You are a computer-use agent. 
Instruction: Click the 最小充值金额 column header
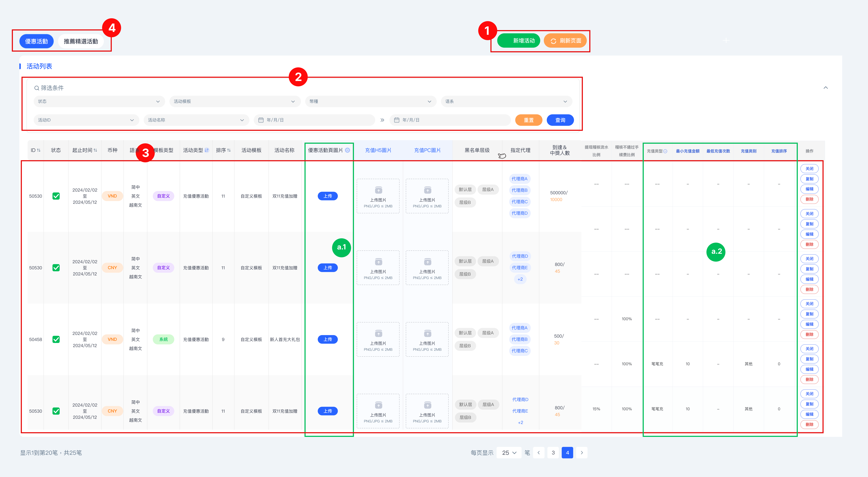pos(687,151)
